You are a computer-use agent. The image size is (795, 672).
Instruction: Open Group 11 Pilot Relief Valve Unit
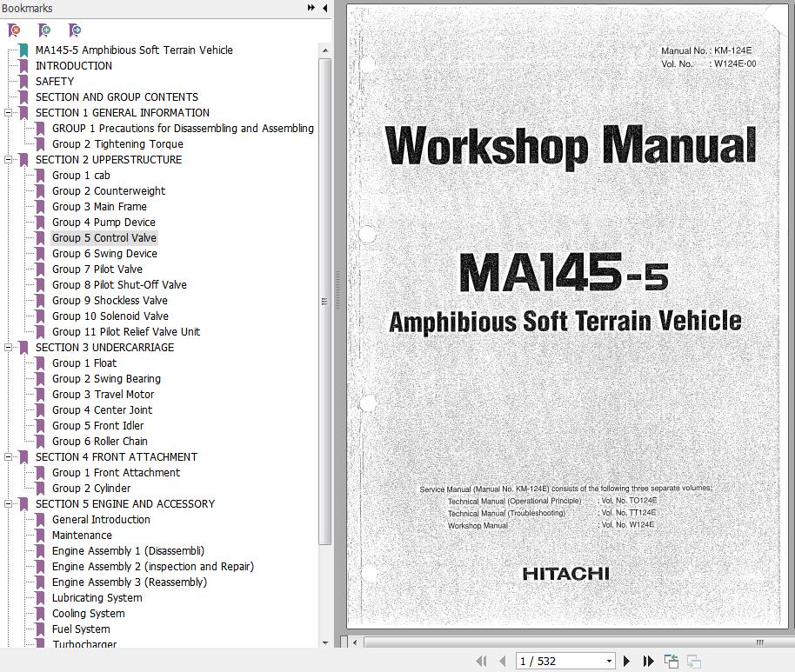coord(126,332)
